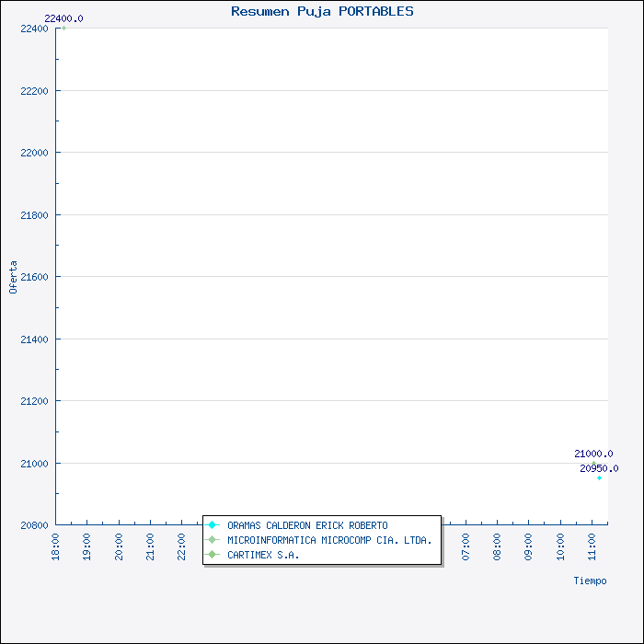This screenshot has width=644, height=644.
Task: Click the 11:00 time axis label
Action: [592, 545]
